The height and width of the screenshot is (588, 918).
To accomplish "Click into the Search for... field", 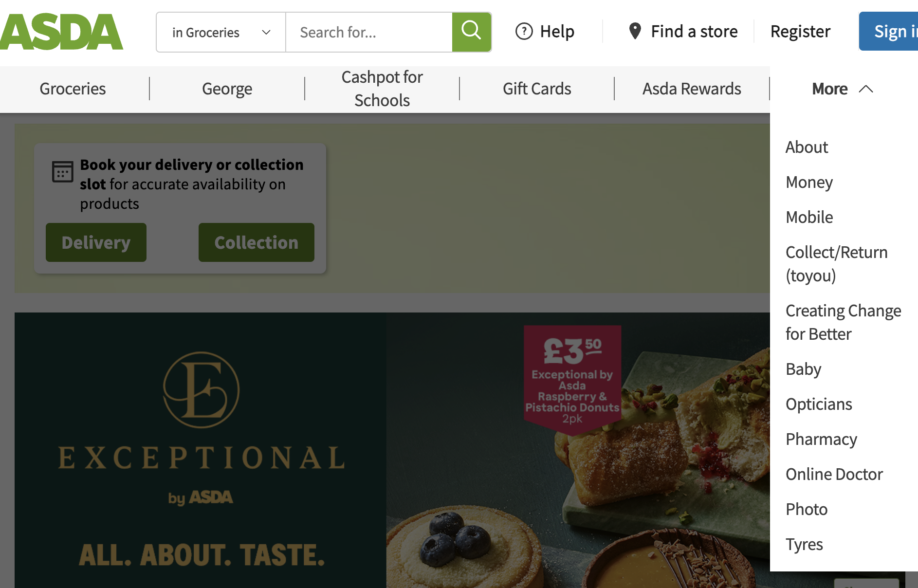I will pos(369,32).
